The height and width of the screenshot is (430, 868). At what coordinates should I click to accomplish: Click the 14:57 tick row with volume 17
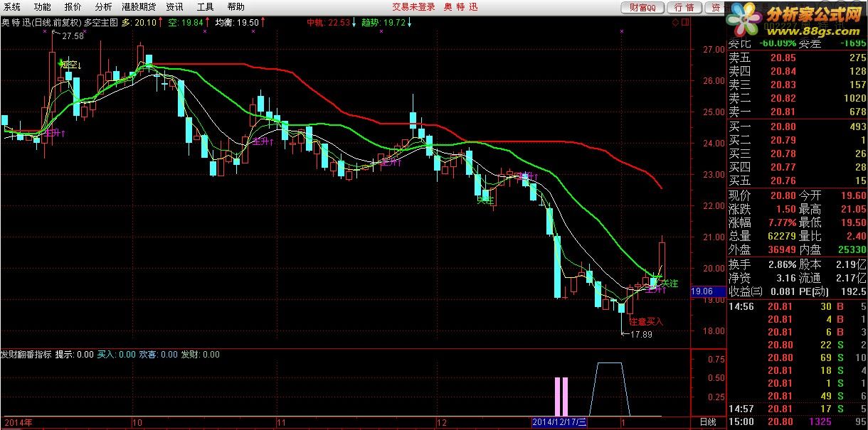click(797, 409)
